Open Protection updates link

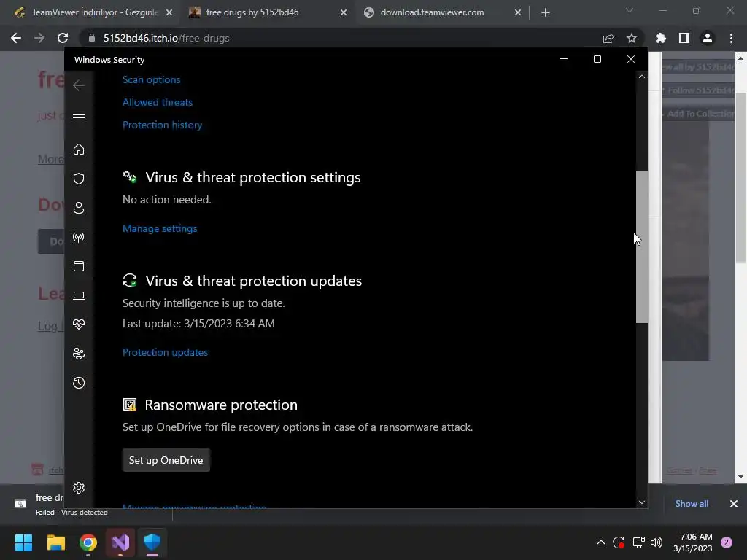coord(165,352)
